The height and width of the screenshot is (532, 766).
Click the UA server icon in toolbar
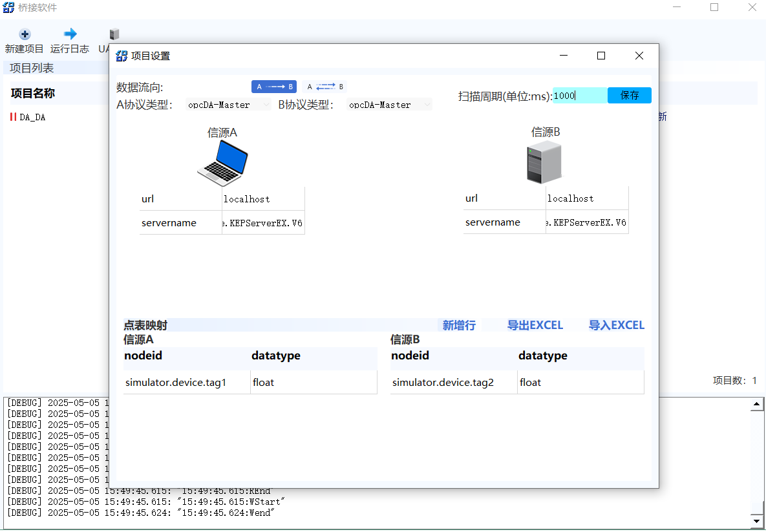[114, 34]
